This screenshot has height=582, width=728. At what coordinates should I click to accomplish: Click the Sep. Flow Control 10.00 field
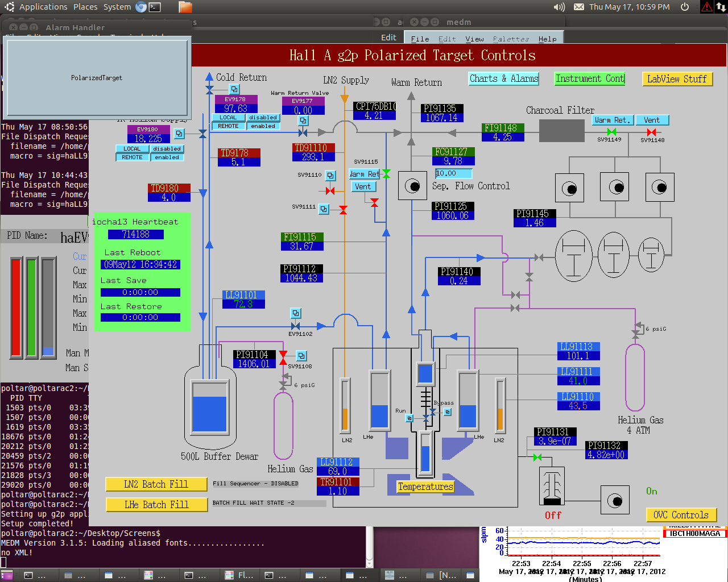(x=453, y=173)
